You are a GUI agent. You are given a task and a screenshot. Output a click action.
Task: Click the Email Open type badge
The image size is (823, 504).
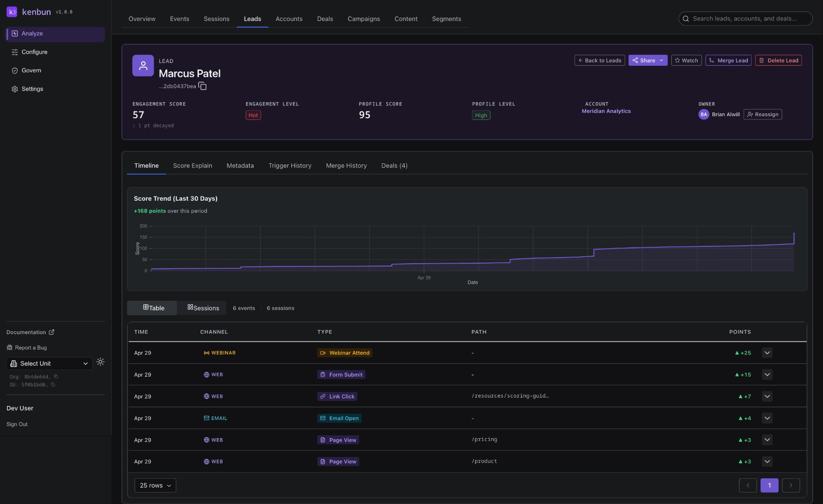click(x=339, y=418)
